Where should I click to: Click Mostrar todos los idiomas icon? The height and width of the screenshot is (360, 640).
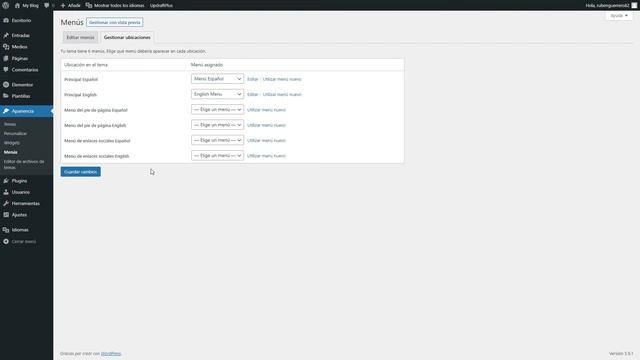89,5
